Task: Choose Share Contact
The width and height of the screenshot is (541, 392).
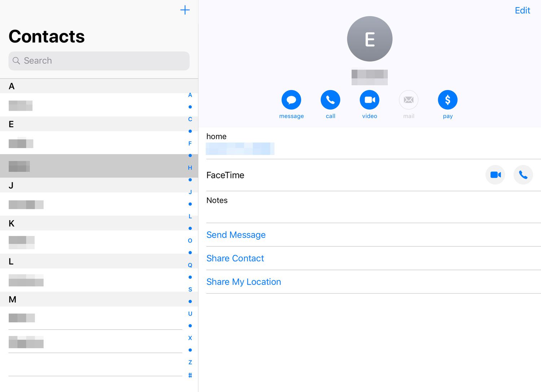Action: [x=235, y=258]
